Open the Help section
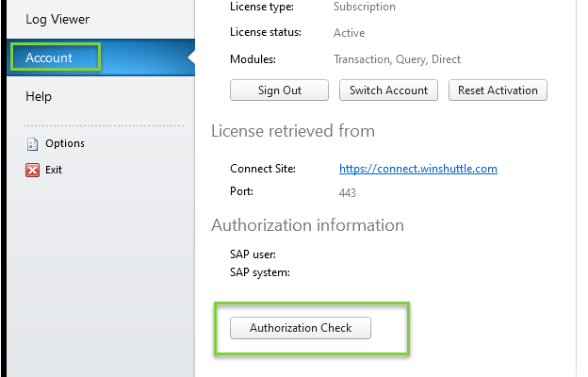 click(39, 96)
